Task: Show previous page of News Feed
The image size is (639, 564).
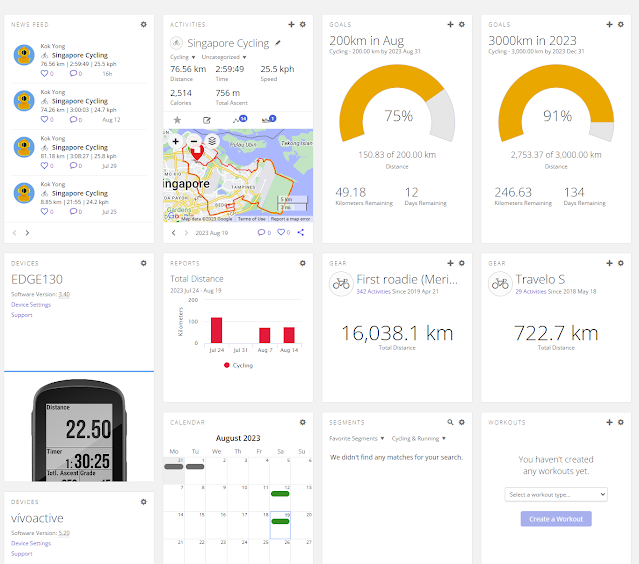Action: 15,233
